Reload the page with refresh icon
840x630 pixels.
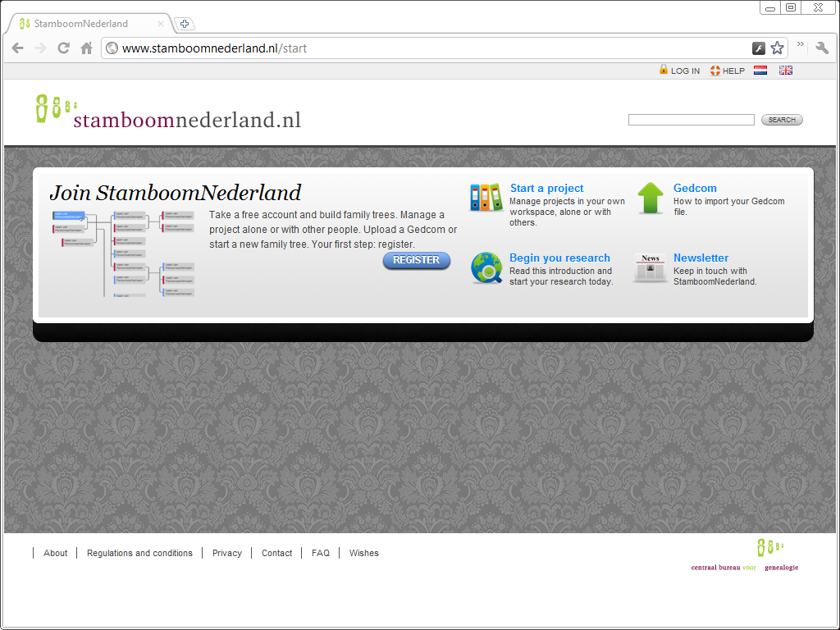point(64,48)
